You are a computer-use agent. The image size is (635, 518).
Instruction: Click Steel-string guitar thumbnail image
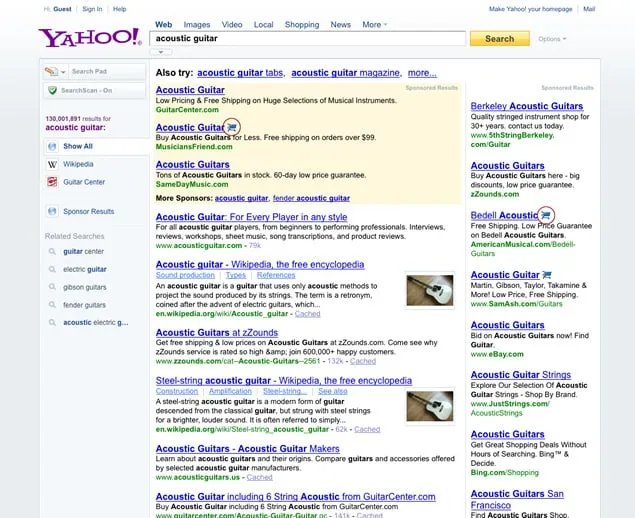pyautogui.click(x=430, y=406)
